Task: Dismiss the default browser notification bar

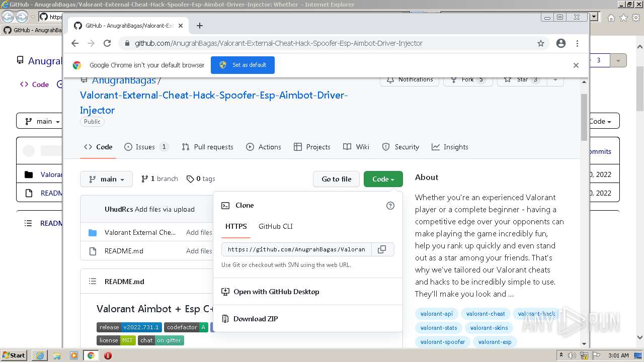Action: (x=576, y=65)
